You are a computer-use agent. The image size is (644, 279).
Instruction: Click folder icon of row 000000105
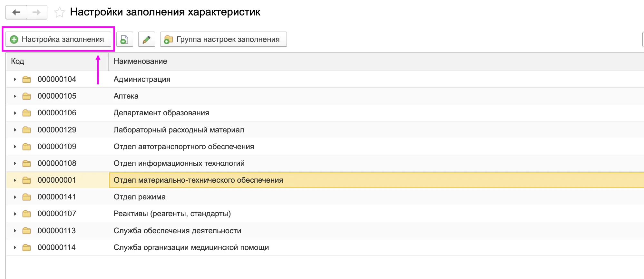(x=27, y=96)
